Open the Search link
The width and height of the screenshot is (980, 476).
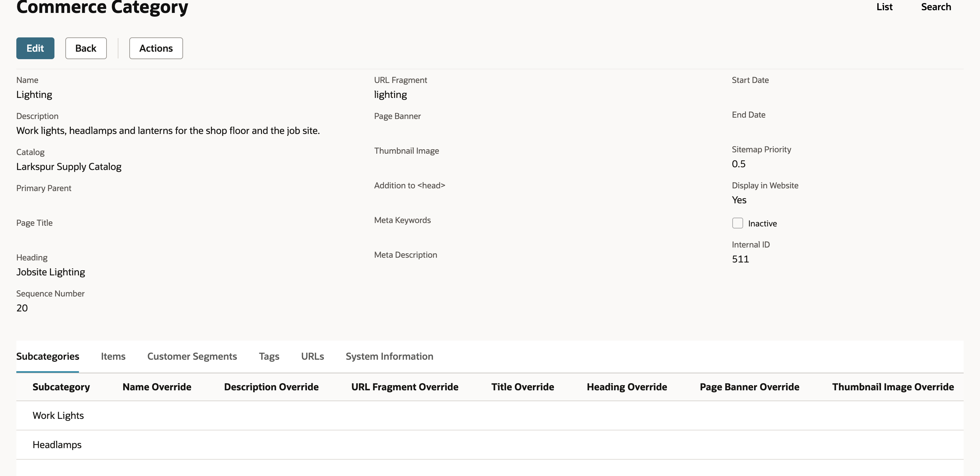(x=936, y=7)
